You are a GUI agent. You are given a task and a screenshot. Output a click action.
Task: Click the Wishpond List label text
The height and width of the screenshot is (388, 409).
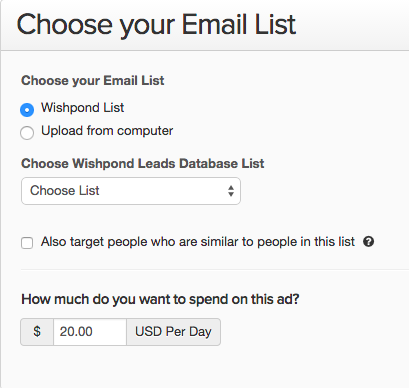pos(82,108)
